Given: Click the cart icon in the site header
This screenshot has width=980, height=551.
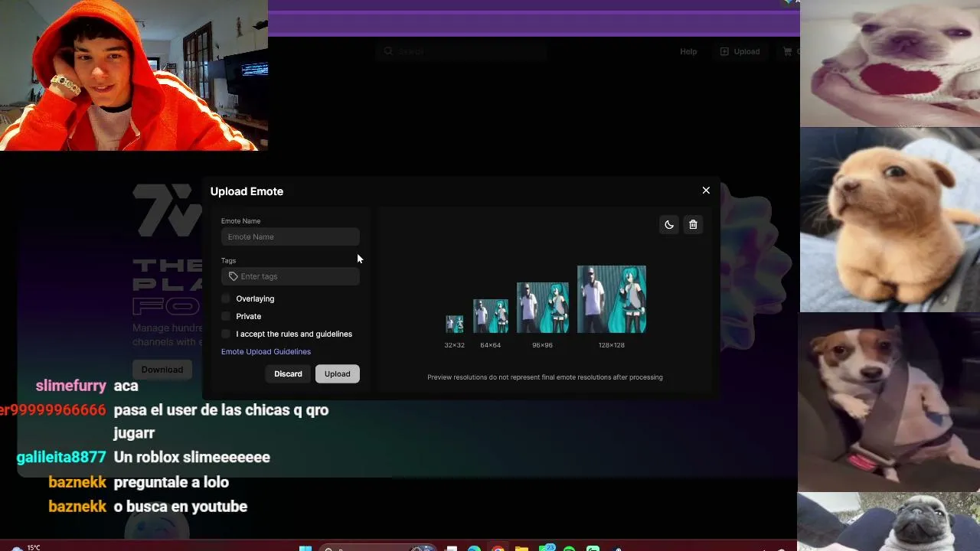Looking at the screenshot, I should [787, 51].
